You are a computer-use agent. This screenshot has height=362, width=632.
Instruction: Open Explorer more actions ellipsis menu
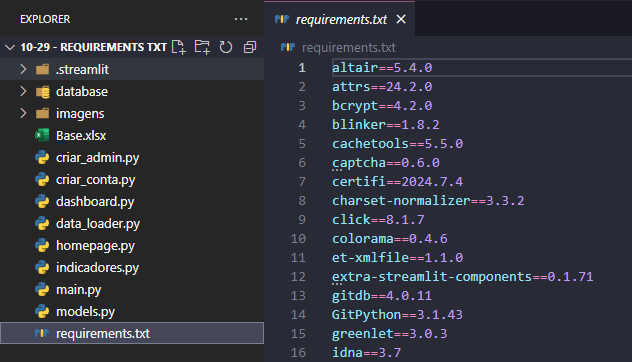(x=241, y=19)
